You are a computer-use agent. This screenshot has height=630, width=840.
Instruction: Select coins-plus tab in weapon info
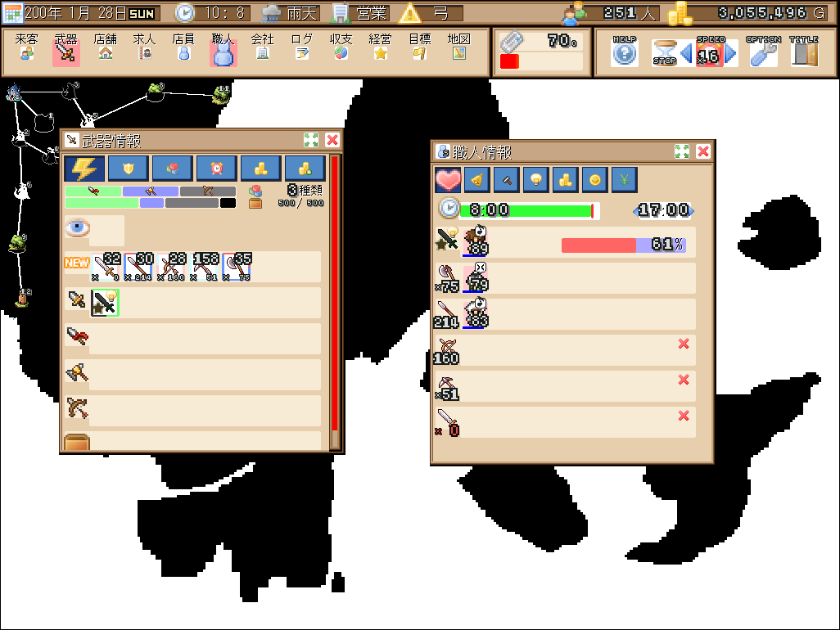(x=305, y=169)
